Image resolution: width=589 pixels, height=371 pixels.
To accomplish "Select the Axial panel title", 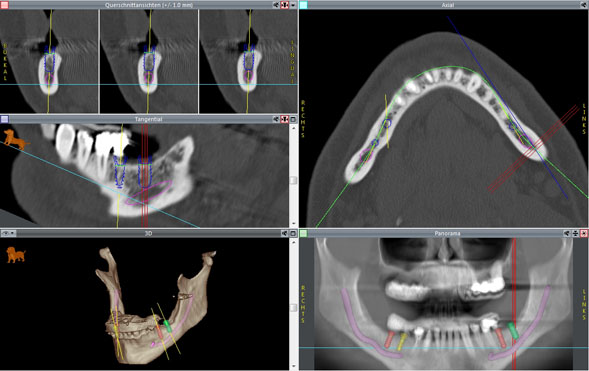I will (x=447, y=5).
